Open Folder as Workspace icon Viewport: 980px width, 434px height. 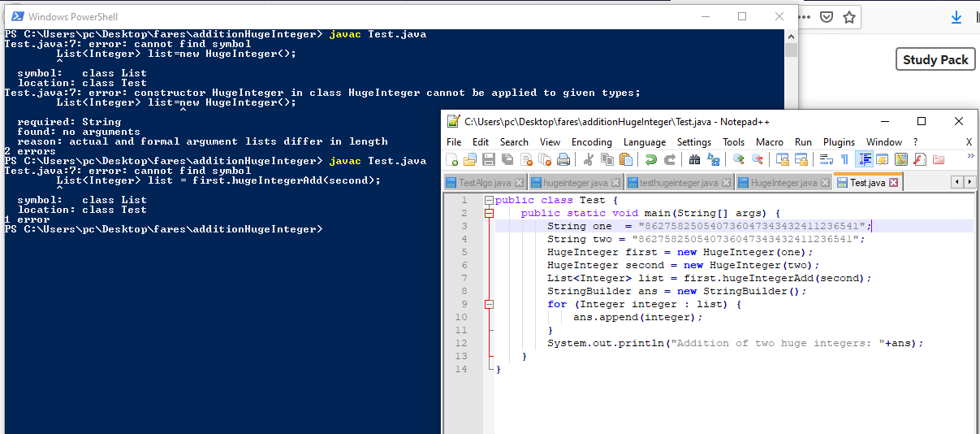coord(939,159)
